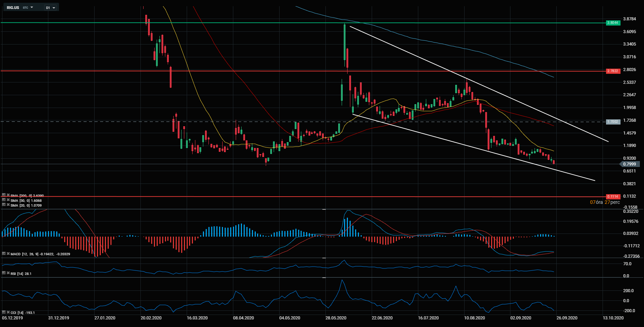Remove the SMA 200 indicator
The width and height of the screenshot is (644, 327).
8,195
